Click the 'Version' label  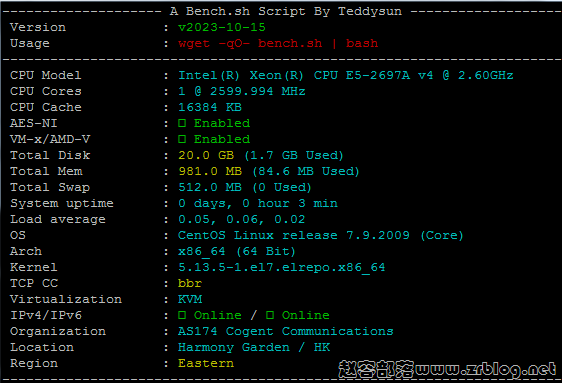point(38,27)
